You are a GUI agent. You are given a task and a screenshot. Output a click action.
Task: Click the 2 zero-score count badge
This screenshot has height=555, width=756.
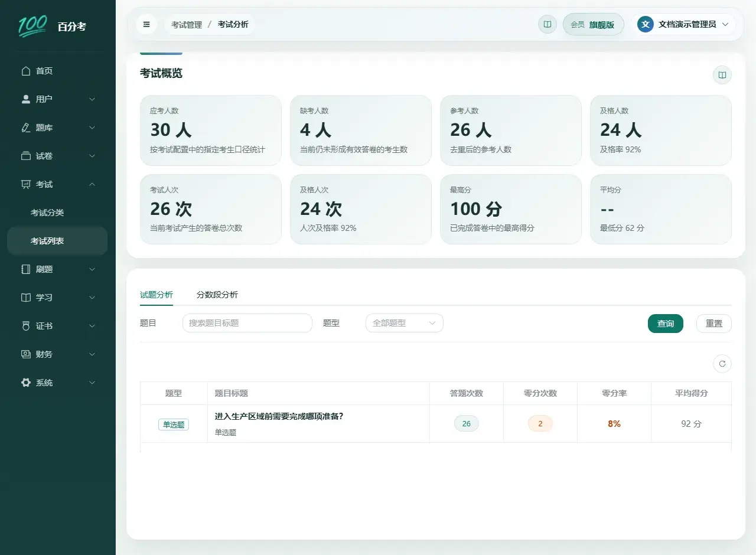click(x=540, y=423)
